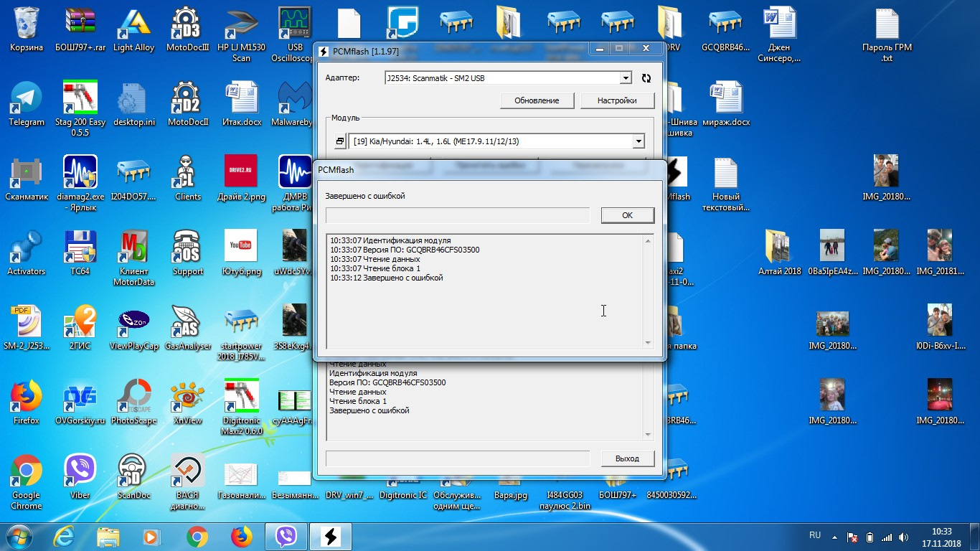Open Драйв 2.png image icon

(x=241, y=179)
